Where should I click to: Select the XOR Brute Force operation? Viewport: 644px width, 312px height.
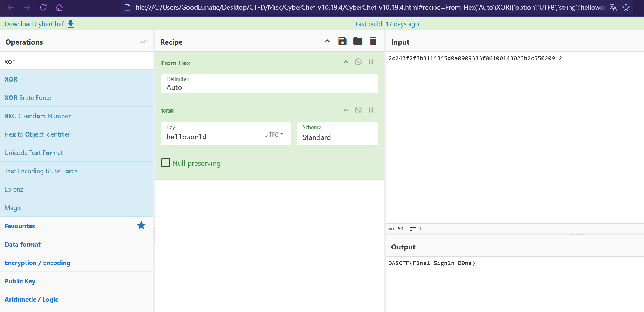(77, 97)
